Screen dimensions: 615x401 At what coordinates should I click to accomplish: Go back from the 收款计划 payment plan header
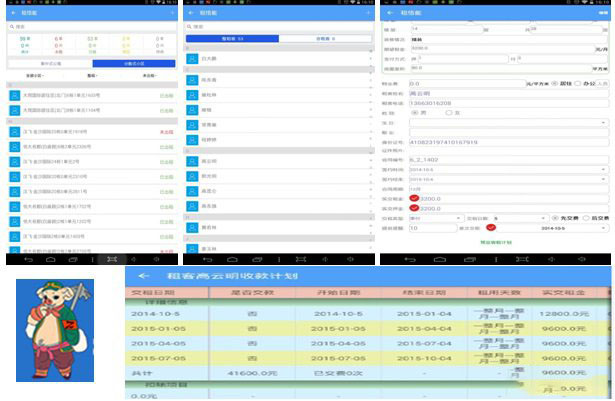(144, 276)
